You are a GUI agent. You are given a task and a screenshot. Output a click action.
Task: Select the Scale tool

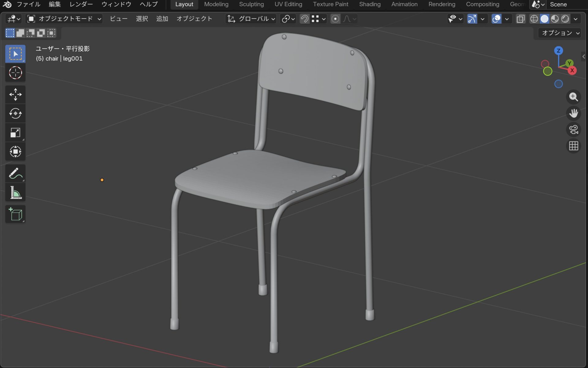(15, 132)
